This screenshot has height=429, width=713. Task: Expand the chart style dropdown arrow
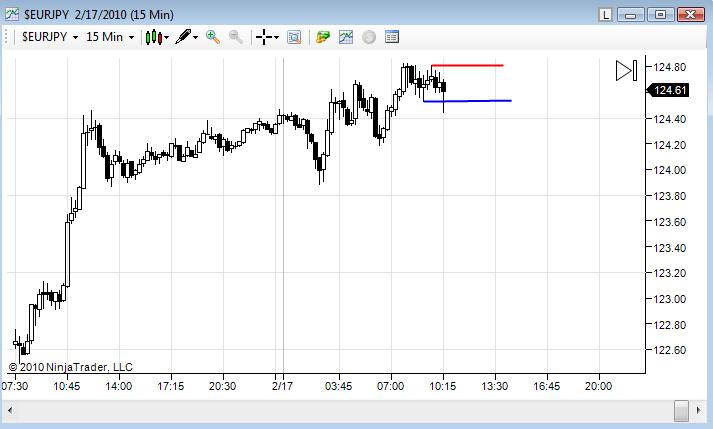[x=167, y=37]
